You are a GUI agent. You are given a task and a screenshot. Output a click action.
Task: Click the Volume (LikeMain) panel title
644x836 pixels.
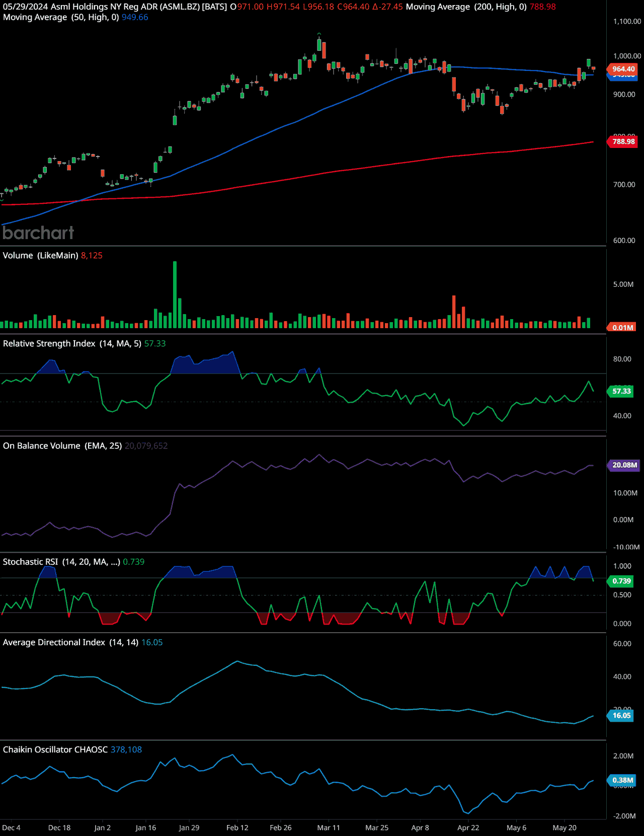(x=40, y=255)
